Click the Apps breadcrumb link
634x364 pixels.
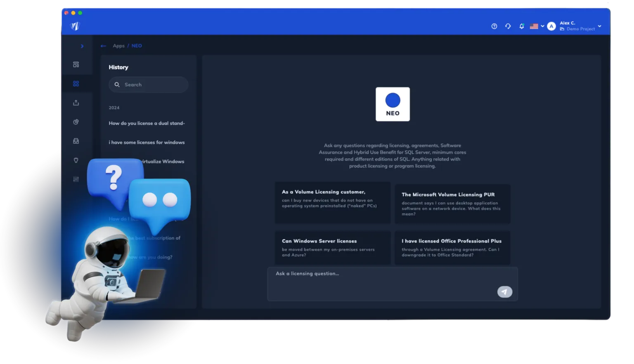[x=118, y=46]
